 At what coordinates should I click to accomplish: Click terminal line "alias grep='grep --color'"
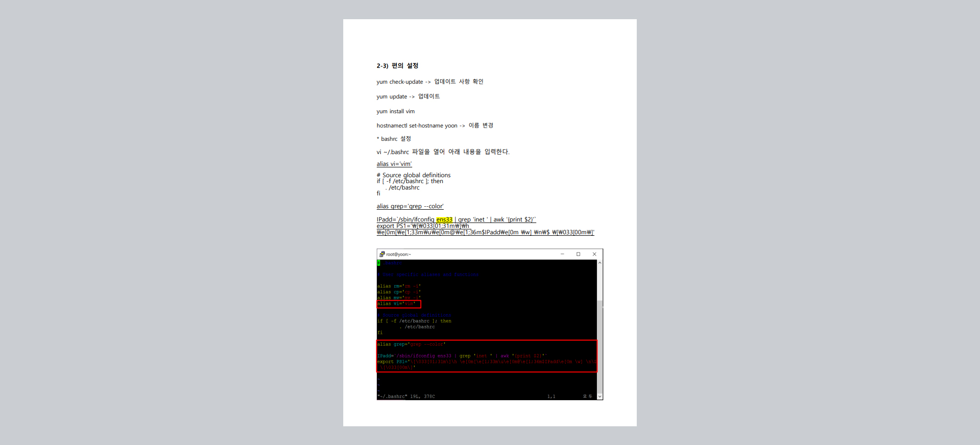point(411,344)
